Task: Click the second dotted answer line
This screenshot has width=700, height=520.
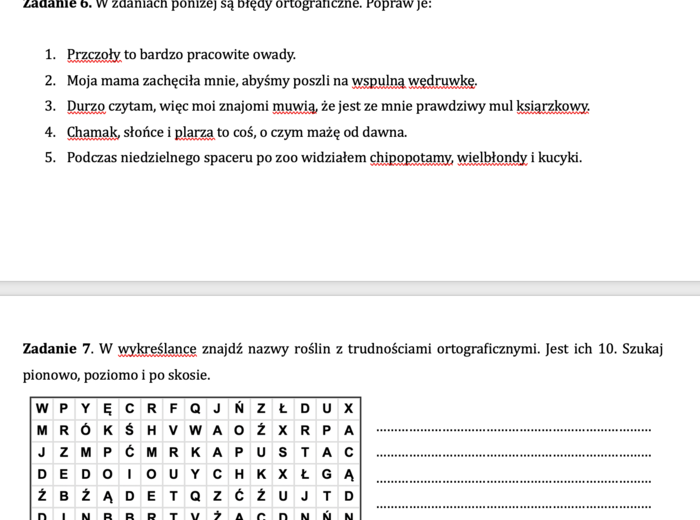Action: click(513, 455)
